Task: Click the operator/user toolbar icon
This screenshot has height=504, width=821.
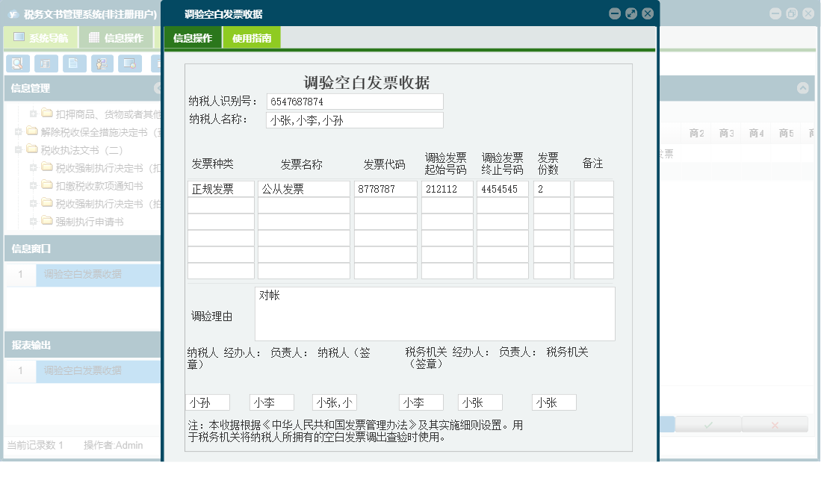Action: click(x=103, y=63)
